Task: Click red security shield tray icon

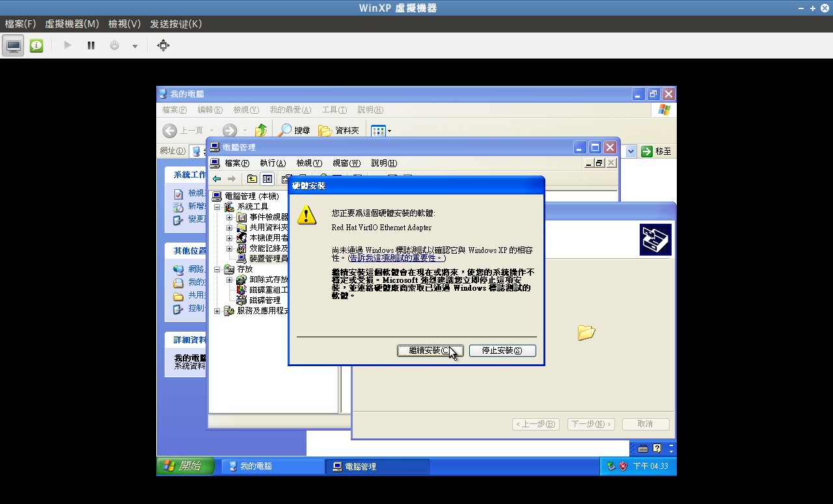Action: [623, 466]
